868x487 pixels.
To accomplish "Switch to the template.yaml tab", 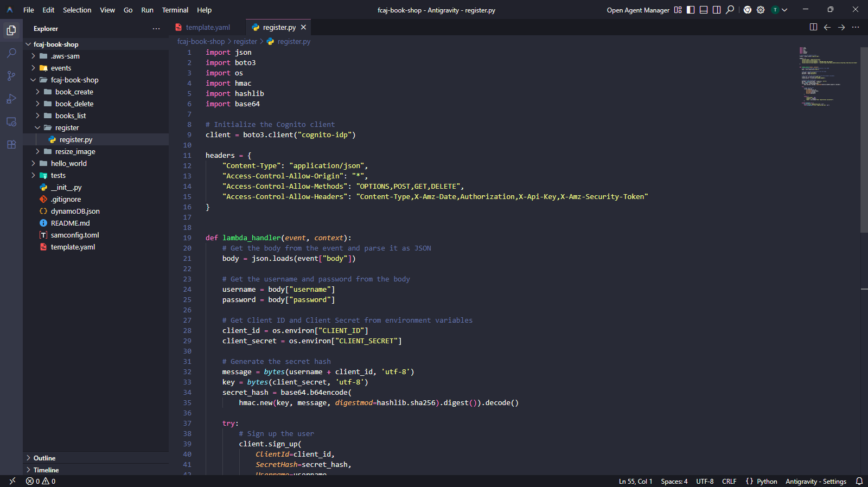I will [207, 27].
